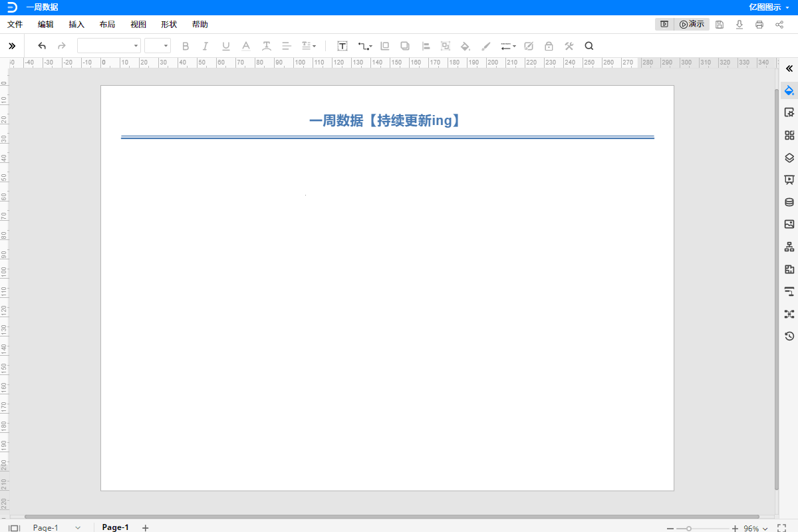Open the 帮助 menu

tap(199, 25)
